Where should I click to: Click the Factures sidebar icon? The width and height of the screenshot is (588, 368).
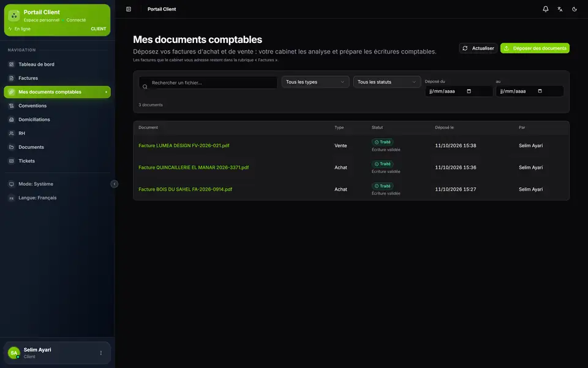(x=11, y=78)
